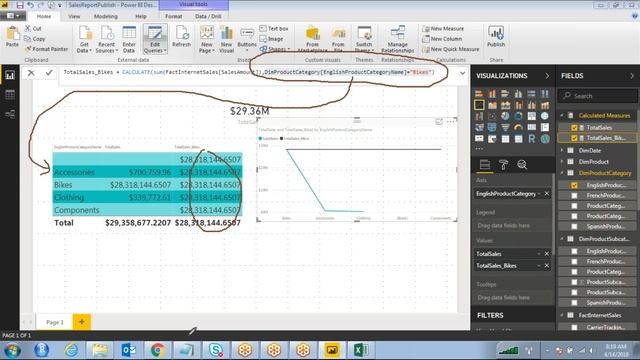Add a new page with plus button
Viewport: 640px width, 360px height.
(x=82, y=322)
